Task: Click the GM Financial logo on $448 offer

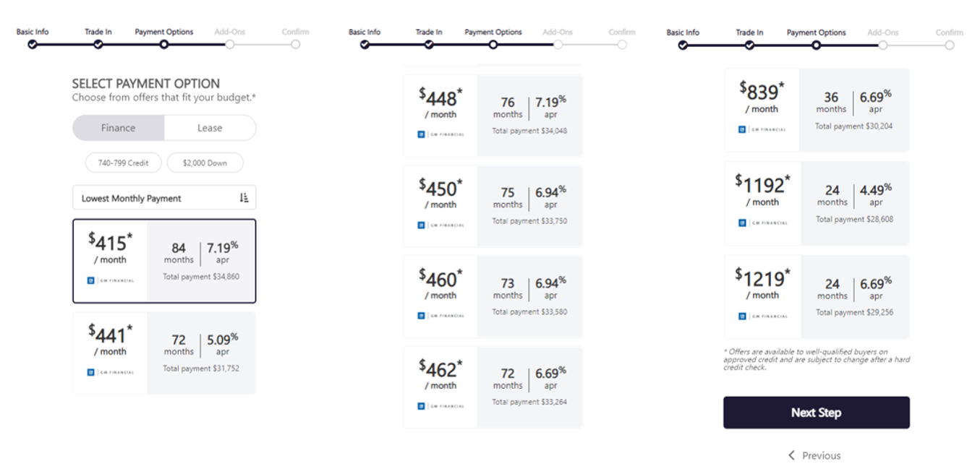Action: point(441,134)
